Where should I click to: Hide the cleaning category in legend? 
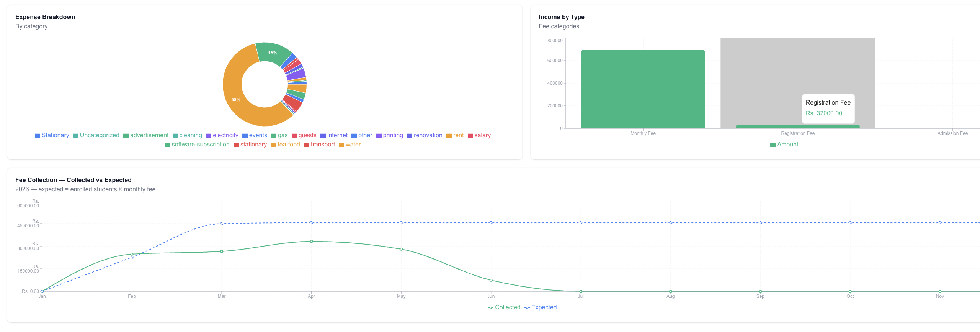coord(187,135)
